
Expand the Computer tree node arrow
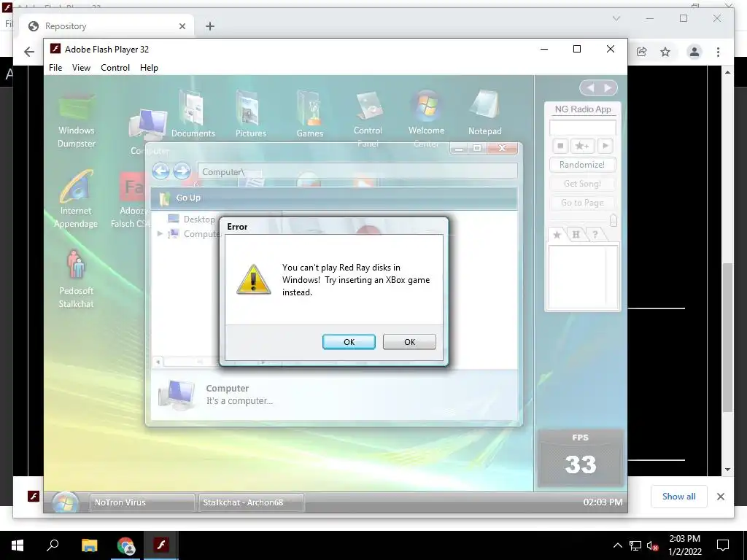(160, 234)
